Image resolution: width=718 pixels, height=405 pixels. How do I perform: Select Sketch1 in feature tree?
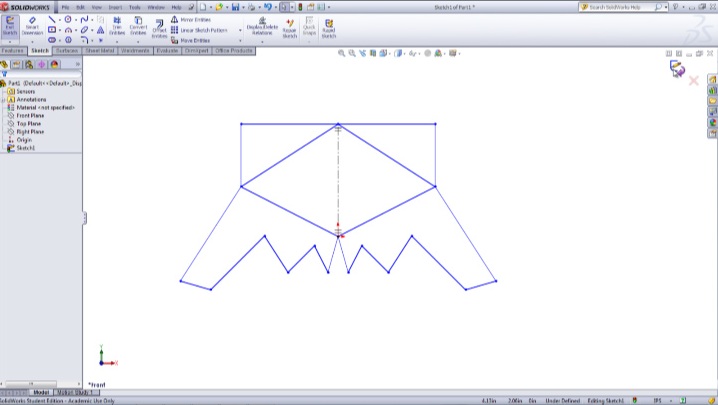pos(26,148)
